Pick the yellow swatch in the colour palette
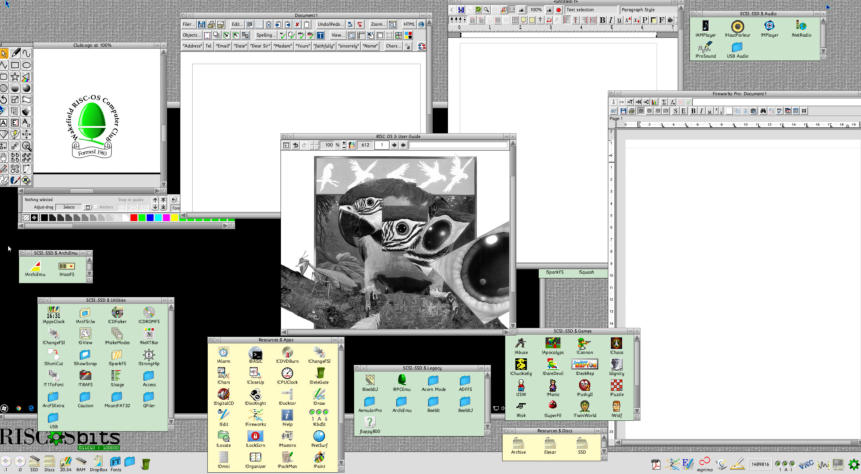Screen dimensions: 861x474 tap(175, 218)
